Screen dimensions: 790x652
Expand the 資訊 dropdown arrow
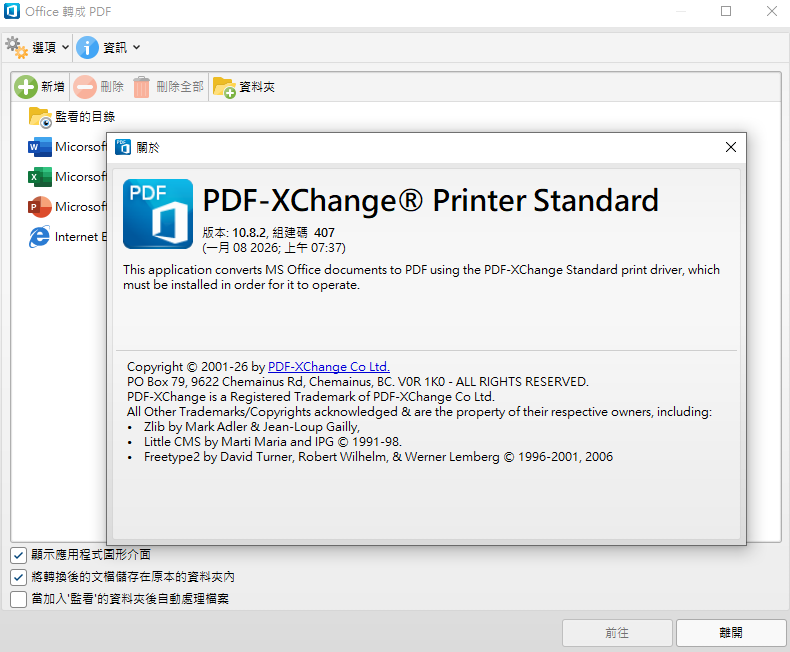click(136, 47)
